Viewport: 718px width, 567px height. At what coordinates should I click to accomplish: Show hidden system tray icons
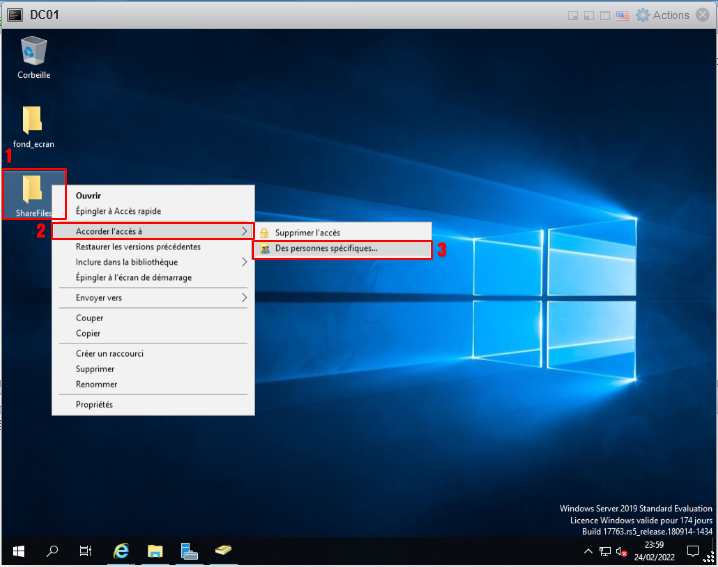tap(588, 552)
